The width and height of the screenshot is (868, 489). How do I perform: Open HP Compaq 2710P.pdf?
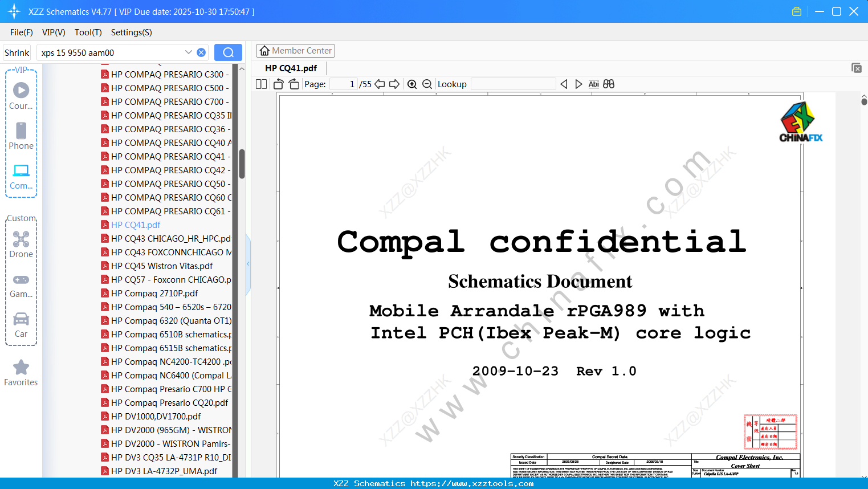pos(149,293)
